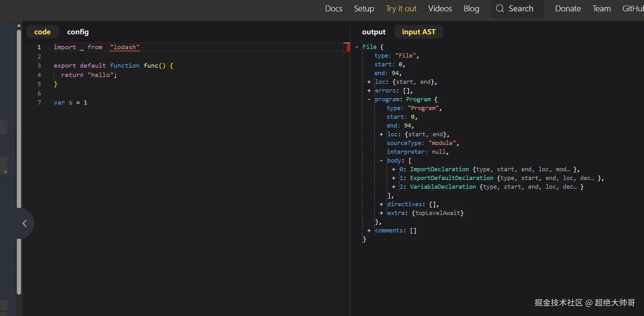The height and width of the screenshot is (316, 644).
Task: Click the export default keywords
Action: pos(80,66)
